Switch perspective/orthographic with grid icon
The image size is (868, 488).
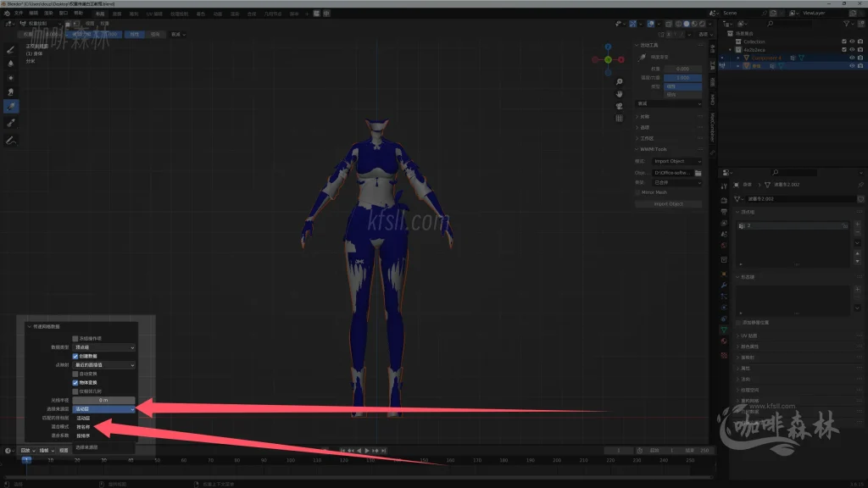click(619, 119)
